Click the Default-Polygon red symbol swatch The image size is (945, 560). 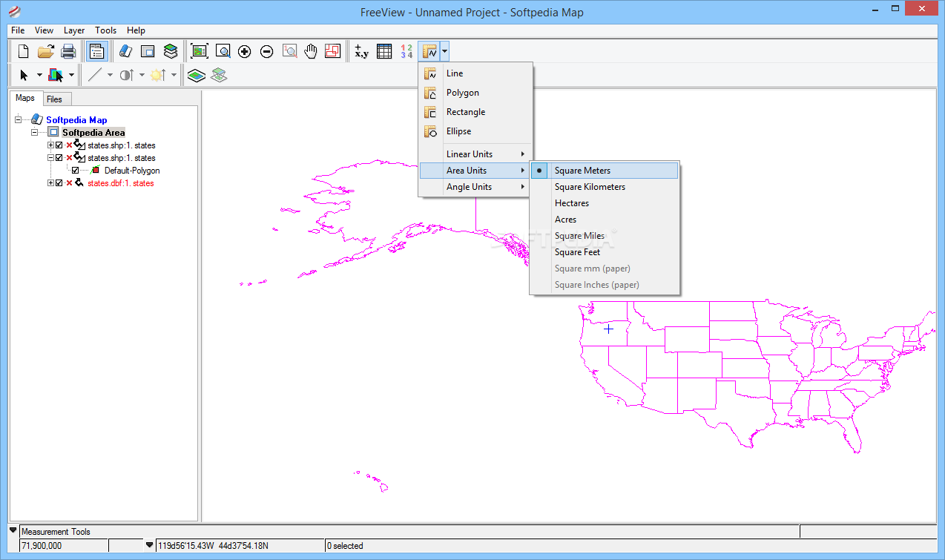coord(94,171)
